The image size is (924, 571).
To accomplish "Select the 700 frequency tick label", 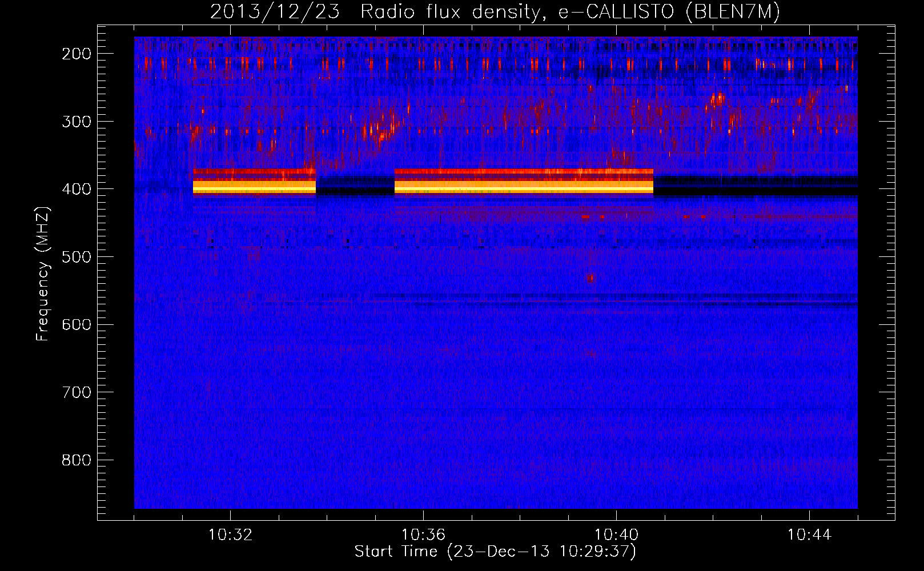I will pyautogui.click(x=77, y=392).
